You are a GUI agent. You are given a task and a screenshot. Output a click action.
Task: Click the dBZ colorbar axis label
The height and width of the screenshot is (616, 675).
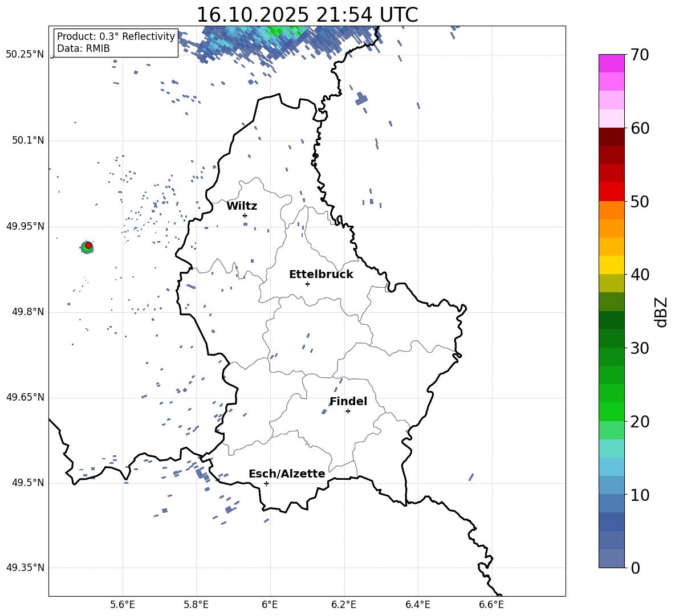tap(662, 312)
